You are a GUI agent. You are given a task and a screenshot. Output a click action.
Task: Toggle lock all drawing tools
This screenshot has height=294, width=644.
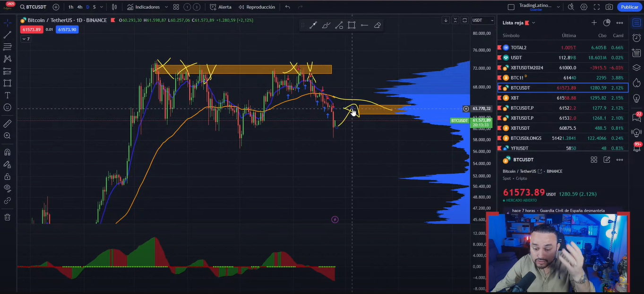pyautogui.click(x=8, y=176)
